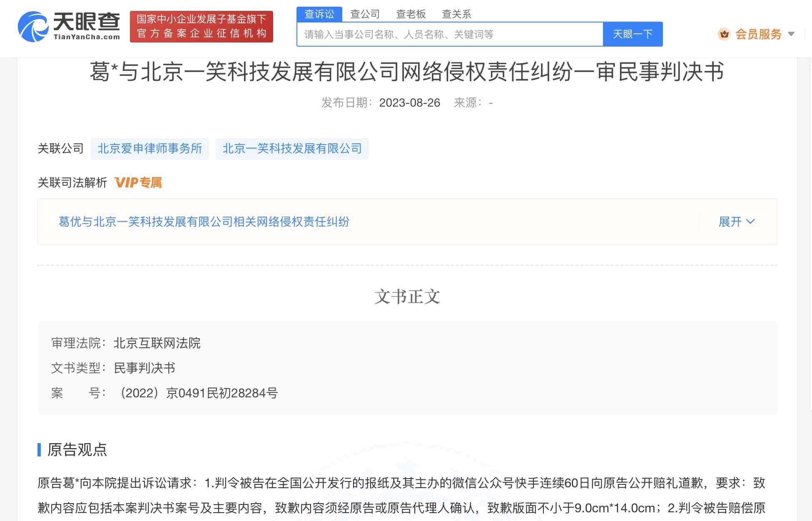The width and height of the screenshot is (812, 521).
Task: Switch to the 查老板 tab
Action: pyautogui.click(x=411, y=14)
